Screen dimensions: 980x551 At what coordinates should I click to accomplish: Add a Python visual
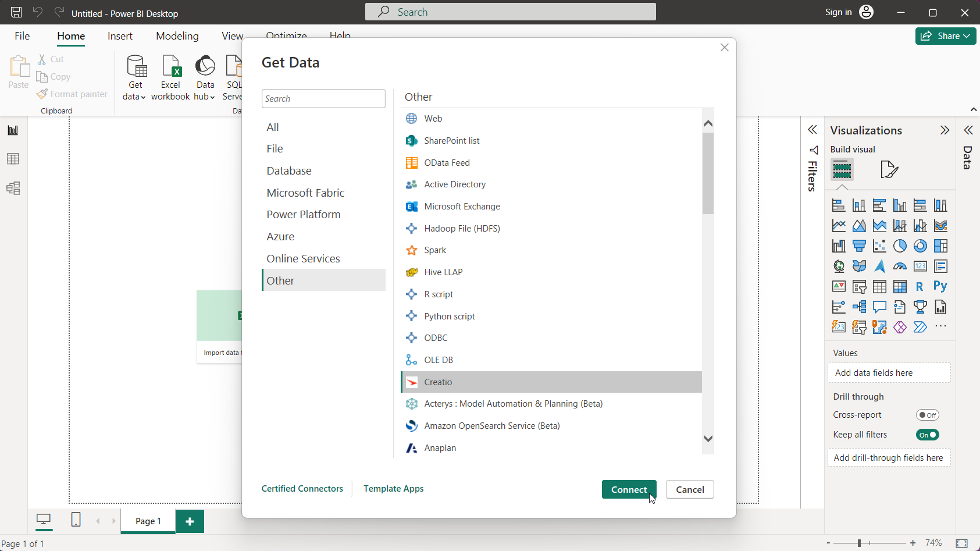point(940,286)
